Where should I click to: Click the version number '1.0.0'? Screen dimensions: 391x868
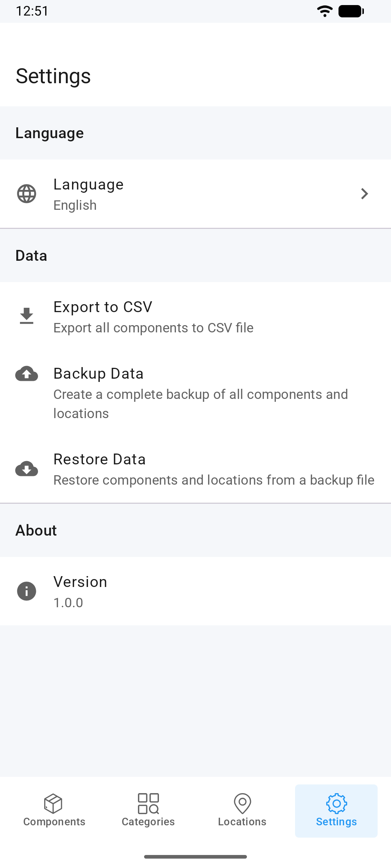point(68,603)
